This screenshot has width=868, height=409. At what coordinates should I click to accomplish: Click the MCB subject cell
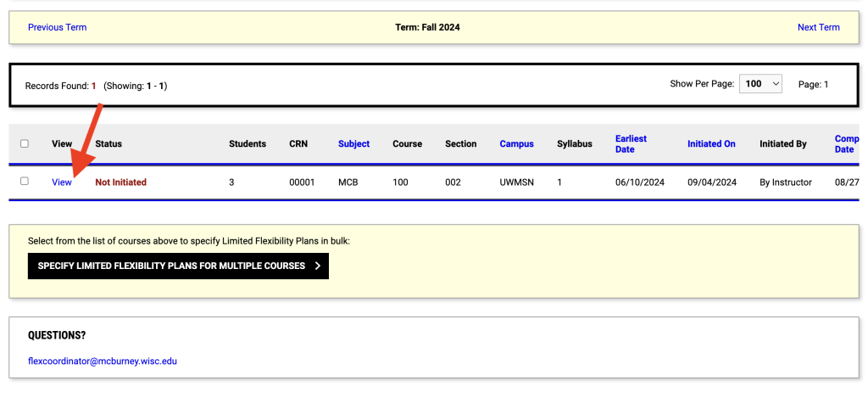[x=348, y=182]
